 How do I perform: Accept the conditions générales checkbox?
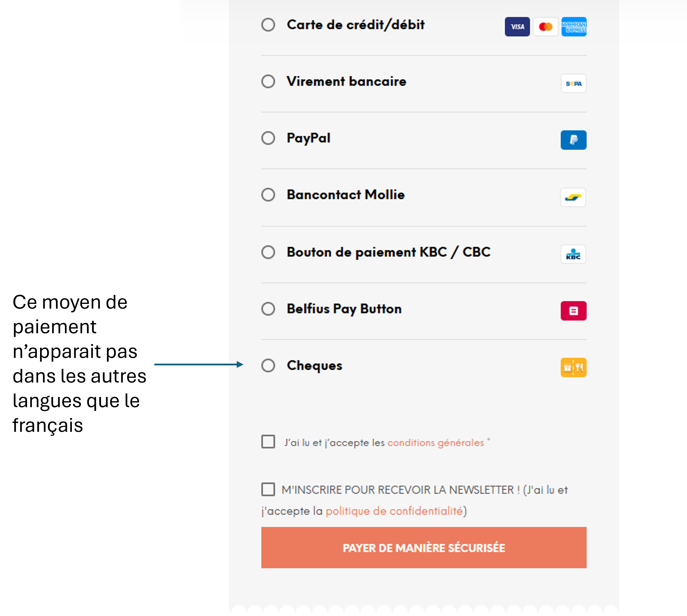(268, 442)
